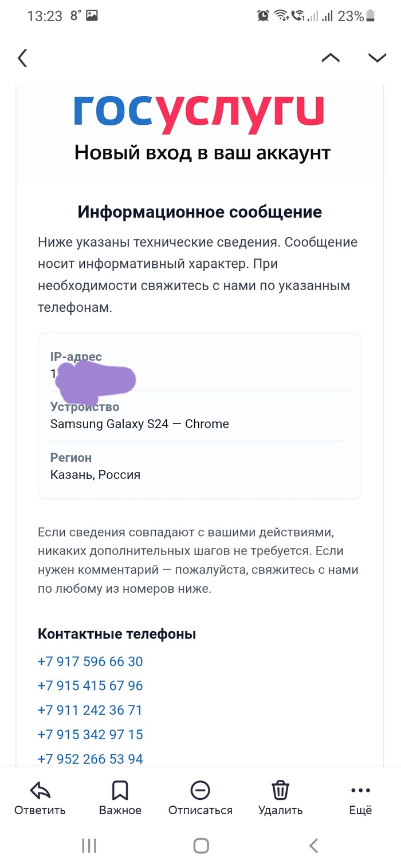Open the previous email with the up chevron
Image resolution: width=401 pixels, height=868 pixels.
point(331,58)
